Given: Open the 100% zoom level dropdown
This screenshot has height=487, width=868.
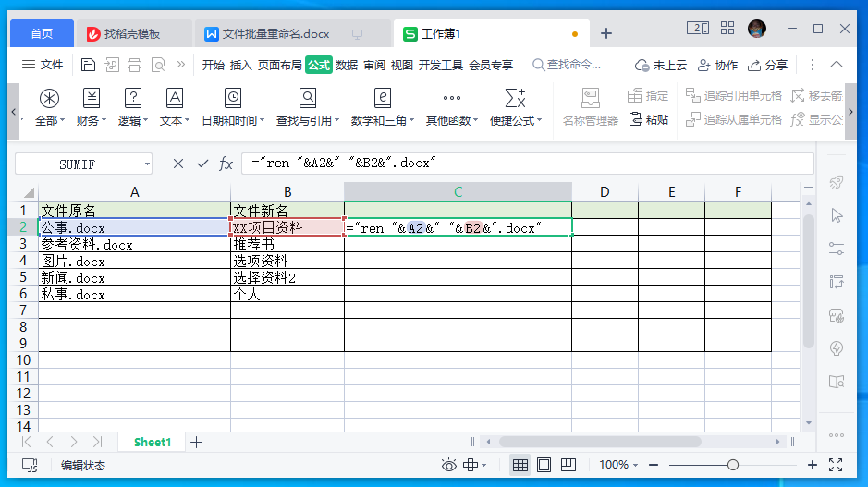Looking at the screenshot, I should 618,465.
